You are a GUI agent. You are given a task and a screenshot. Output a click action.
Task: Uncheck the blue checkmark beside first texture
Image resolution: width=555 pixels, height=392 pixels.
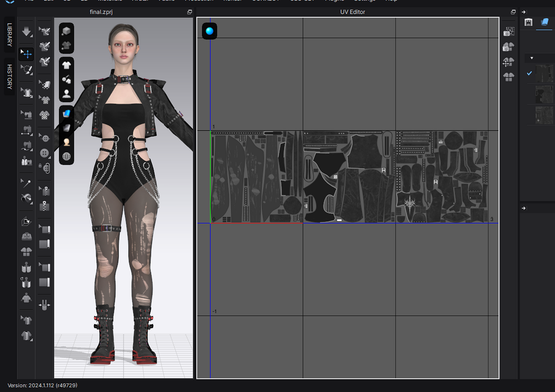[x=529, y=73]
